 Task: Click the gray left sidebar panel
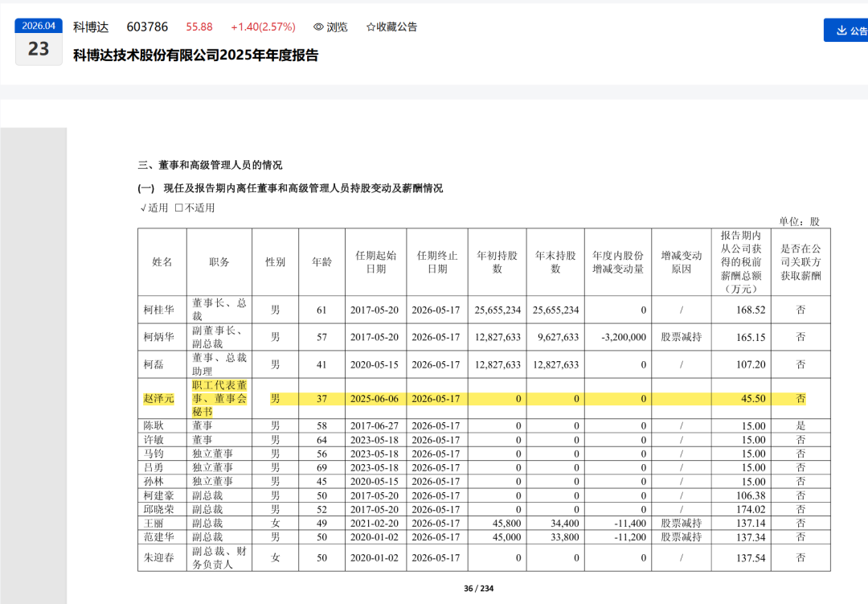tap(33, 366)
